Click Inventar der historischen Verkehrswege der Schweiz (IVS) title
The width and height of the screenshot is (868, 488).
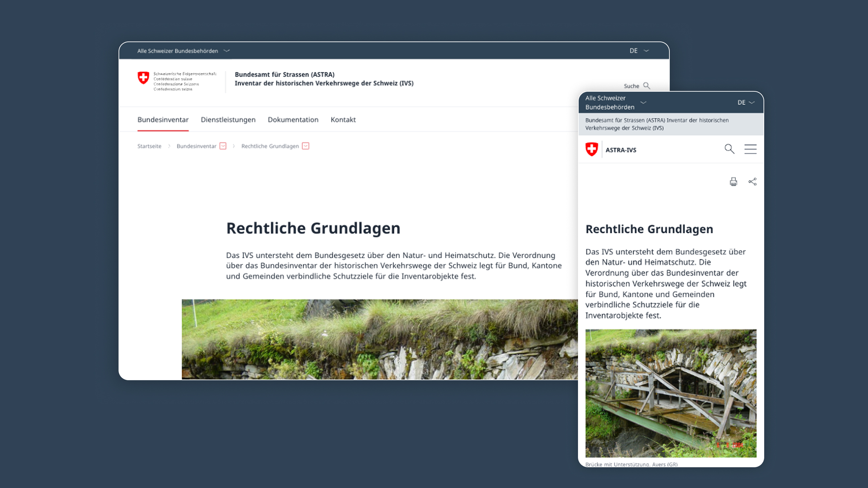point(324,83)
